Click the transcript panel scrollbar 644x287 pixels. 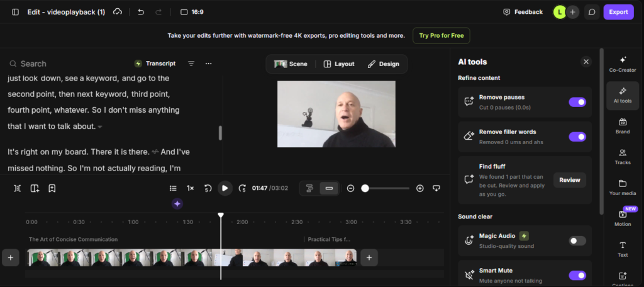(x=220, y=133)
